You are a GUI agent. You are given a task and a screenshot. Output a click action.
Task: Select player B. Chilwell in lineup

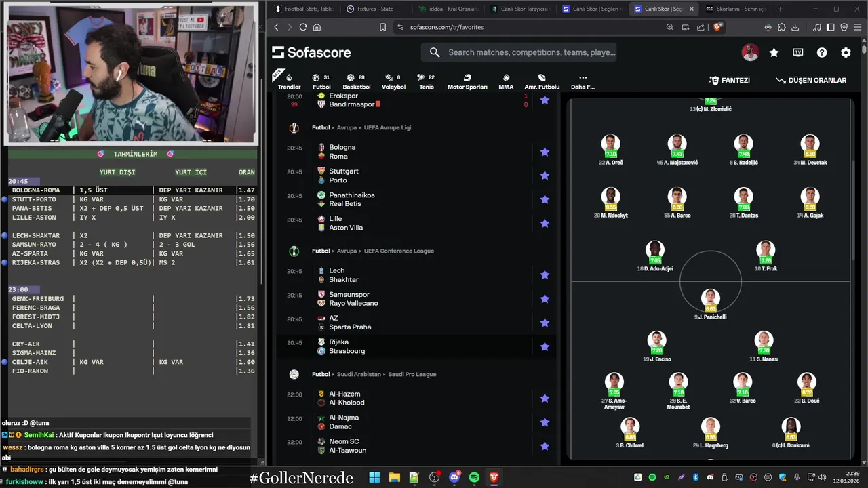coord(630,432)
